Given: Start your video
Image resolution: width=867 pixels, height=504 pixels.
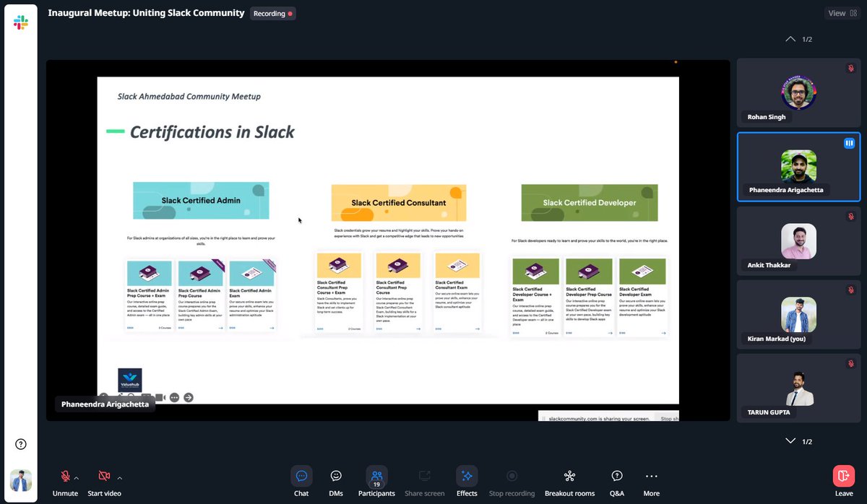Looking at the screenshot, I should click(x=103, y=477).
